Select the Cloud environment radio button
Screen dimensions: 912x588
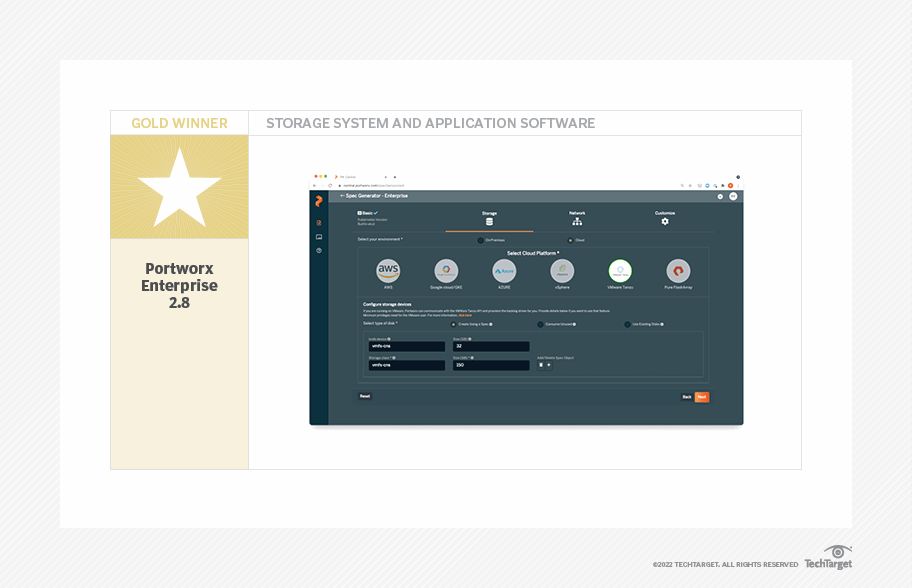(570, 240)
